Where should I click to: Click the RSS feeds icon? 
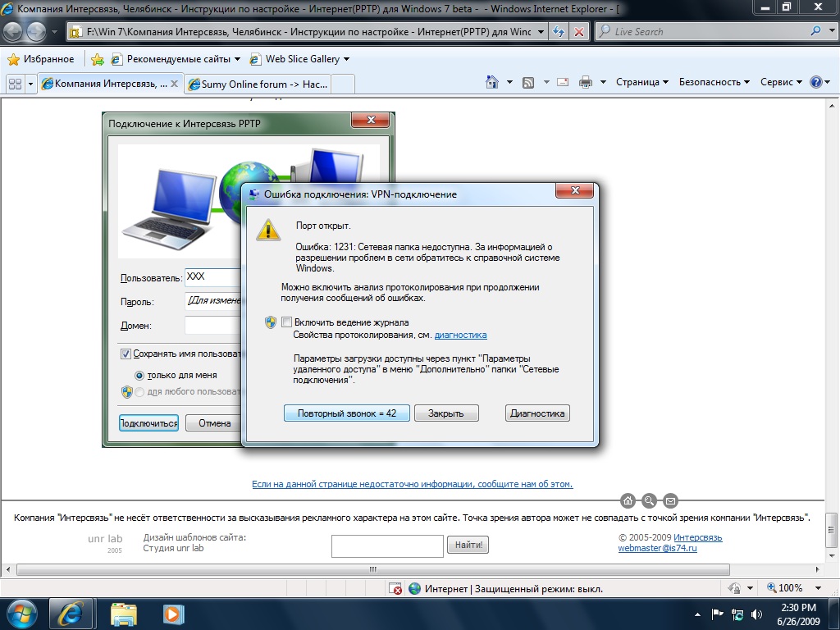tap(528, 82)
